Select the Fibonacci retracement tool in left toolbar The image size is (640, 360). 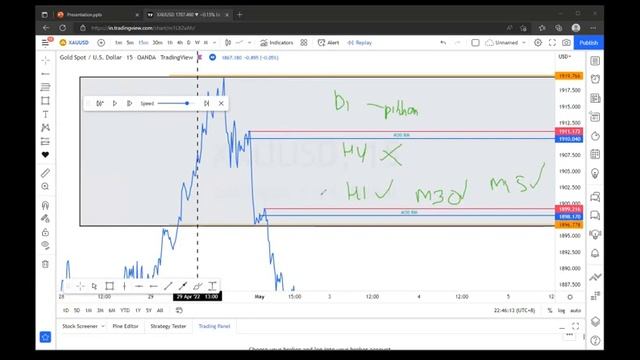coord(45,87)
